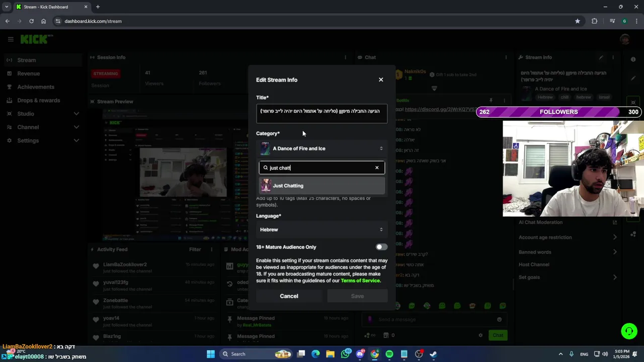Go back in the browser
This screenshot has height=362, width=644.
point(8,21)
